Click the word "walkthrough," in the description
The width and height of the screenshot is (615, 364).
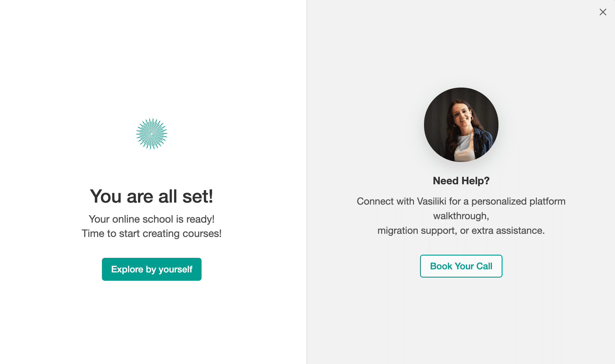(x=461, y=216)
